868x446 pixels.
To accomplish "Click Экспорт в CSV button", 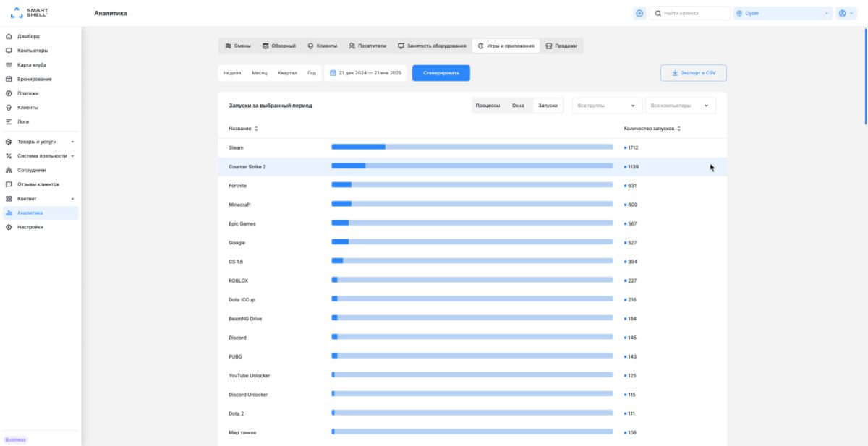I will (693, 73).
